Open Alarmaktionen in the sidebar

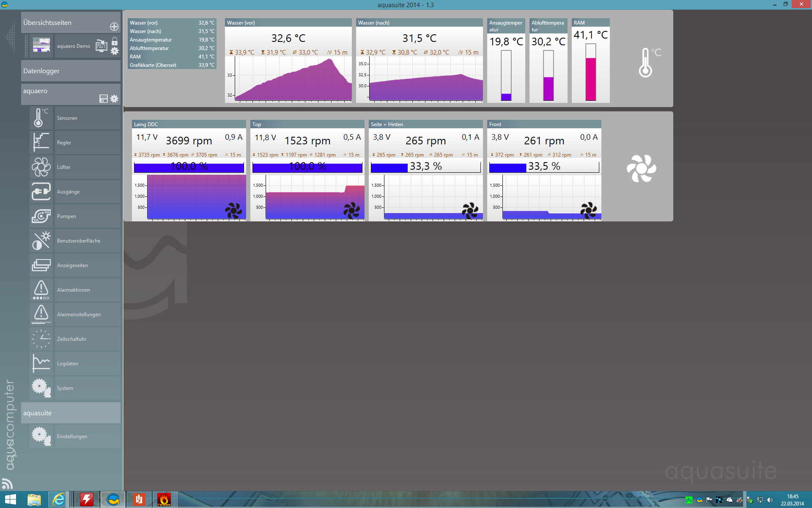(74, 290)
